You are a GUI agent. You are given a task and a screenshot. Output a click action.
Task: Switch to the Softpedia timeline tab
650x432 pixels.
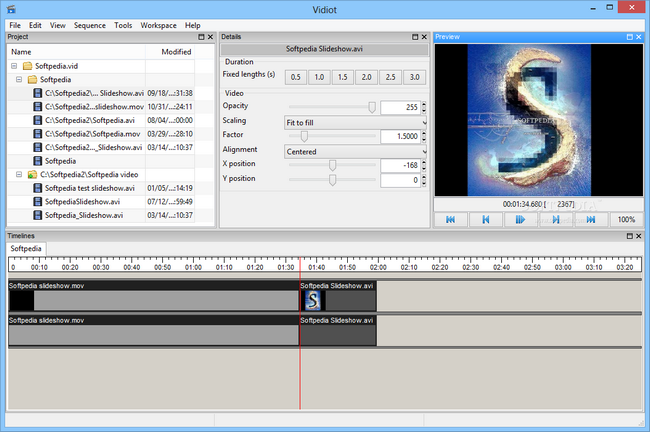(x=26, y=248)
